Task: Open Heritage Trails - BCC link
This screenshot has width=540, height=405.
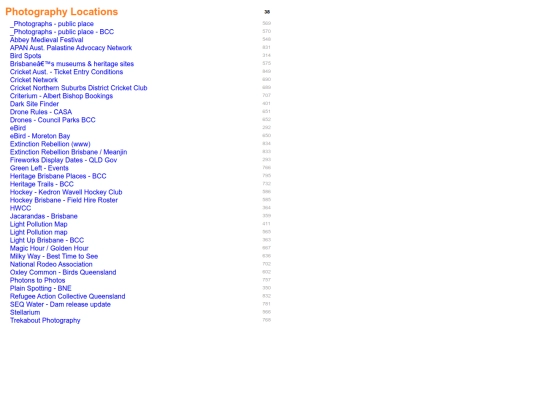Action: [x=42, y=184]
